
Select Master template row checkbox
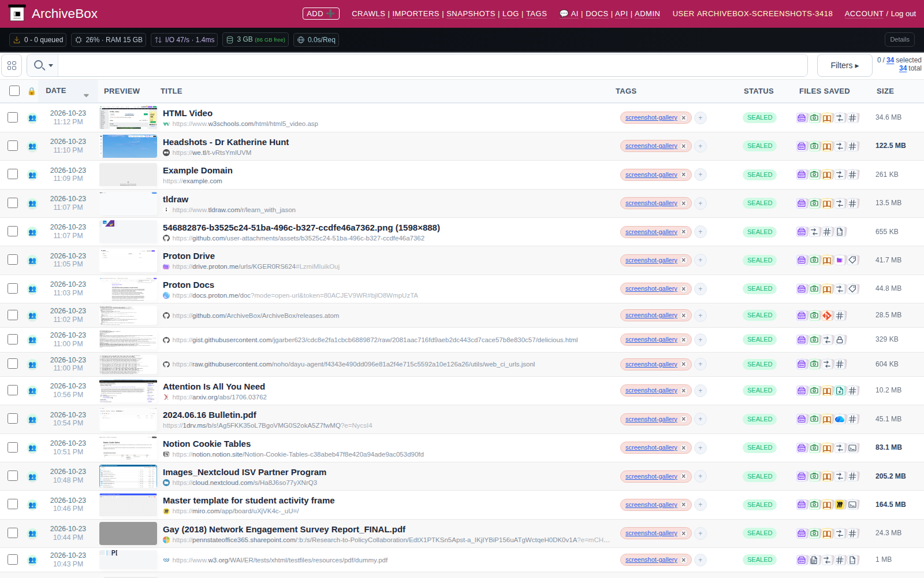(x=13, y=504)
